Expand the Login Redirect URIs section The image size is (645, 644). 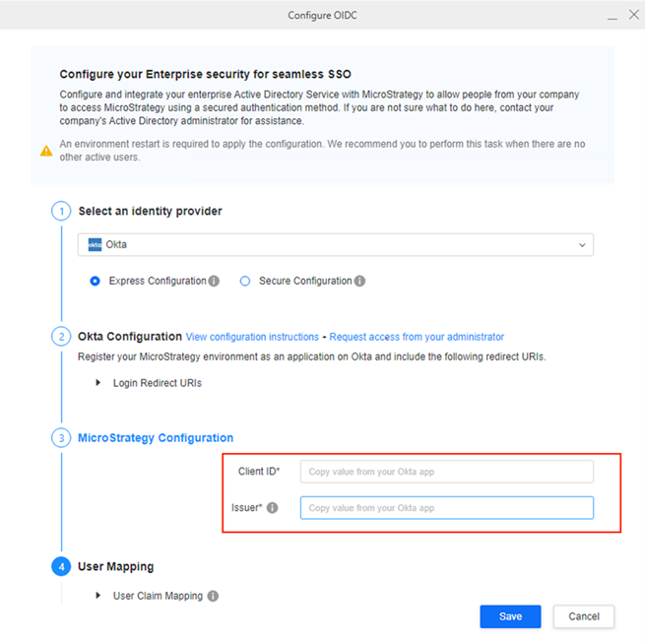click(x=98, y=383)
